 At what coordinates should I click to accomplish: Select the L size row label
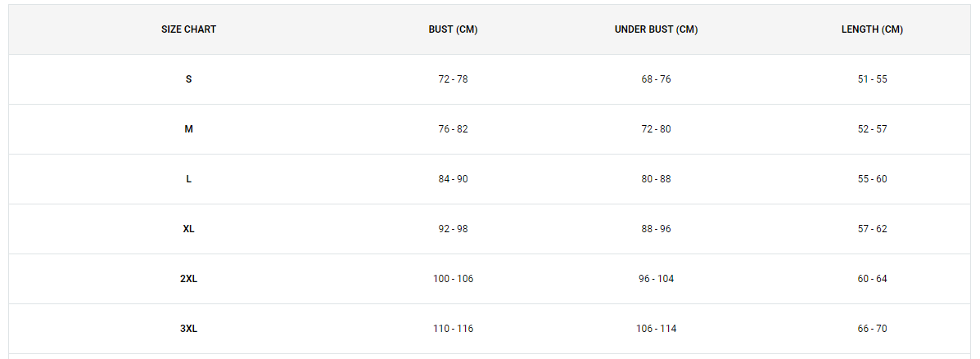189,179
